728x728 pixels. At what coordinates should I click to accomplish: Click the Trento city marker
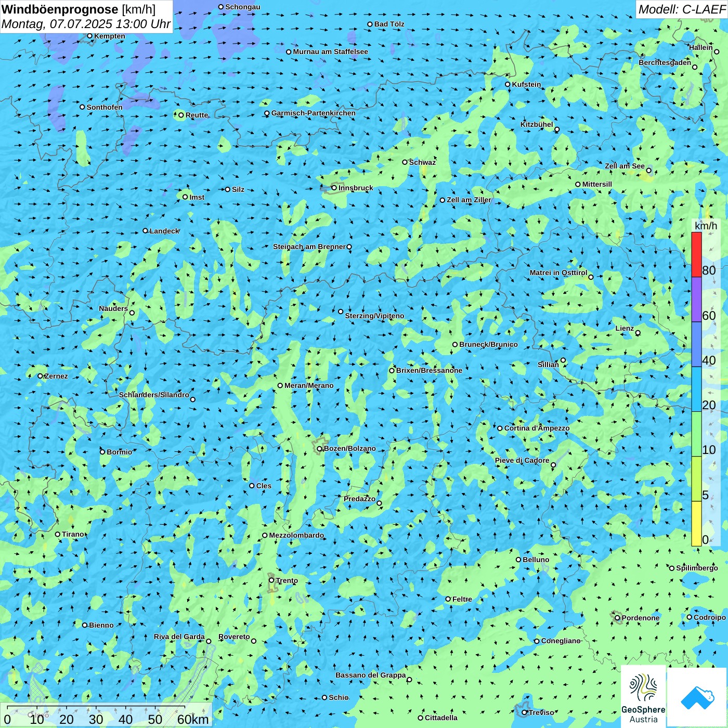271,580
